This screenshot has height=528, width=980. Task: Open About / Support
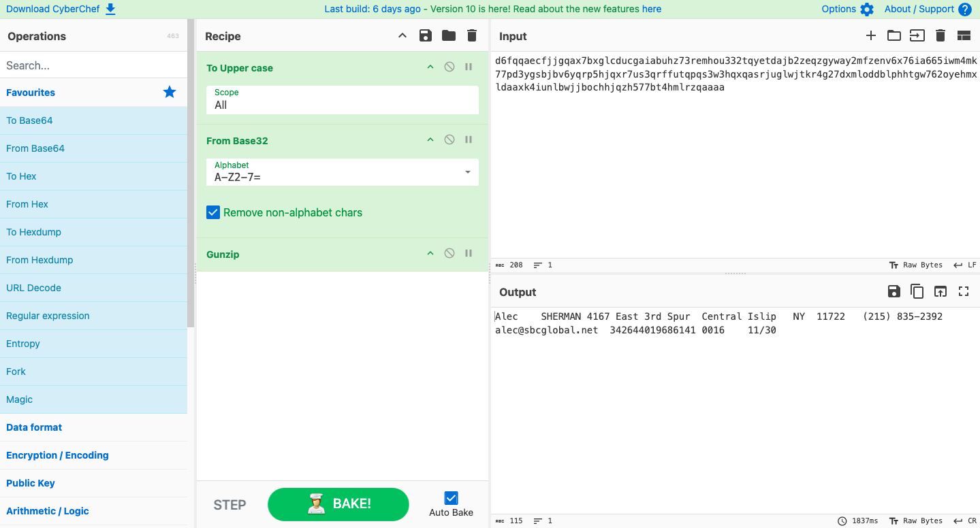[928, 9]
